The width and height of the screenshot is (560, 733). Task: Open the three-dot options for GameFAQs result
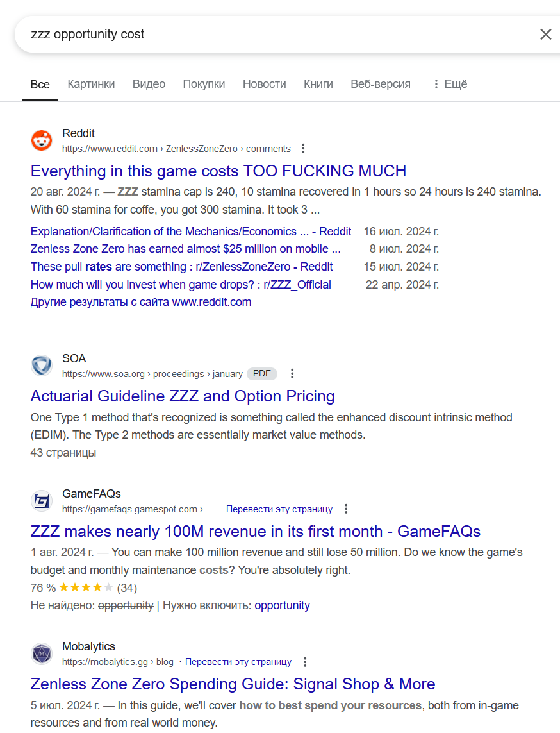point(346,509)
